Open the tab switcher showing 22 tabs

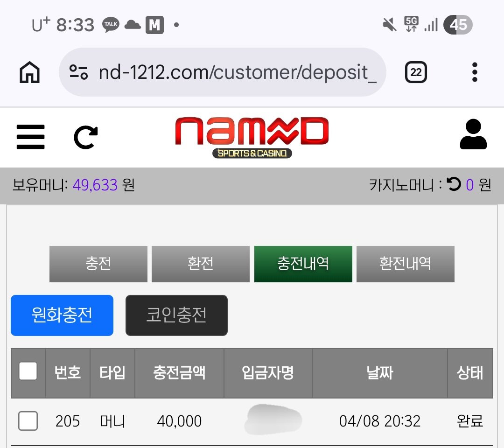tap(416, 72)
